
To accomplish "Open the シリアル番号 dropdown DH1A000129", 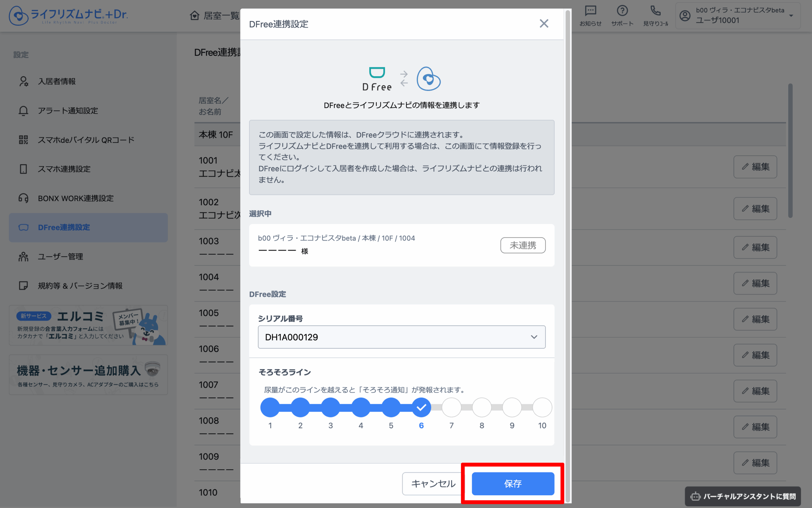I will coord(402,337).
